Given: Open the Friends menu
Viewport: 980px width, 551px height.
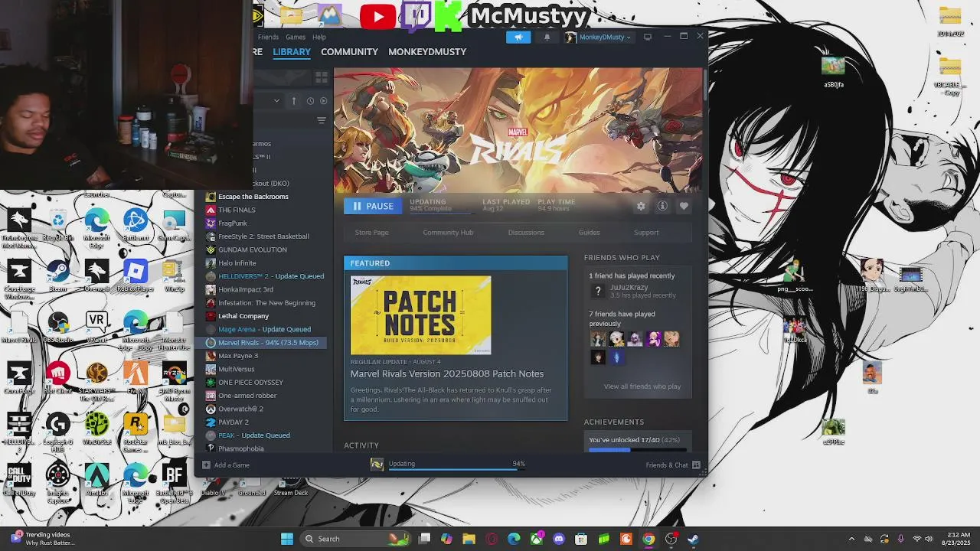Looking at the screenshot, I should [x=268, y=37].
